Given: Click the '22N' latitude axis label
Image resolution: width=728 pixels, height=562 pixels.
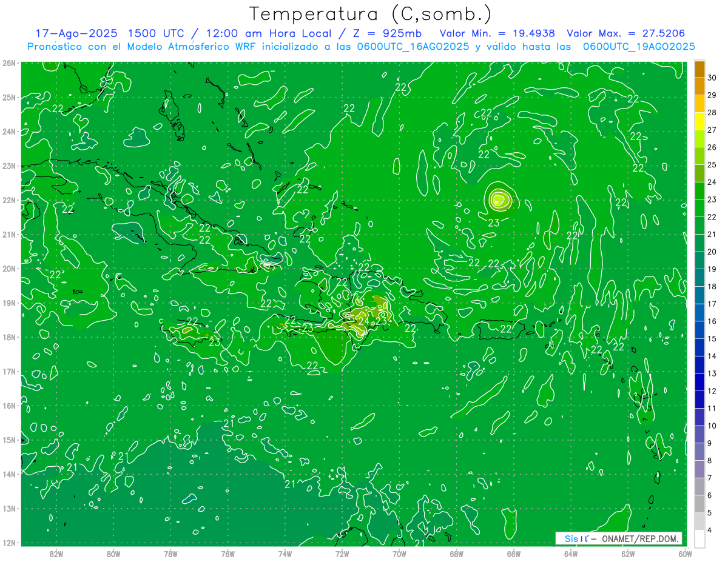Looking at the screenshot, I should point(9,200).
